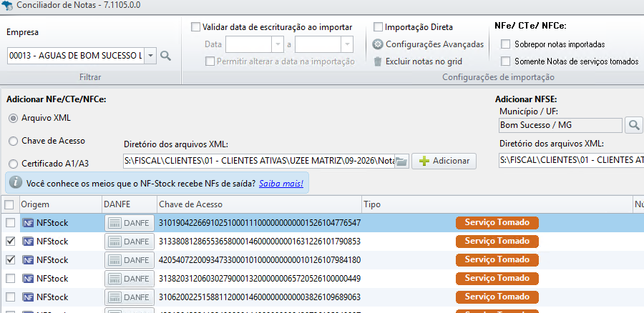The height and width of the screenshot is (313, 644).
Task: Select Arquivo XML radio option
Action: point(14,118)
